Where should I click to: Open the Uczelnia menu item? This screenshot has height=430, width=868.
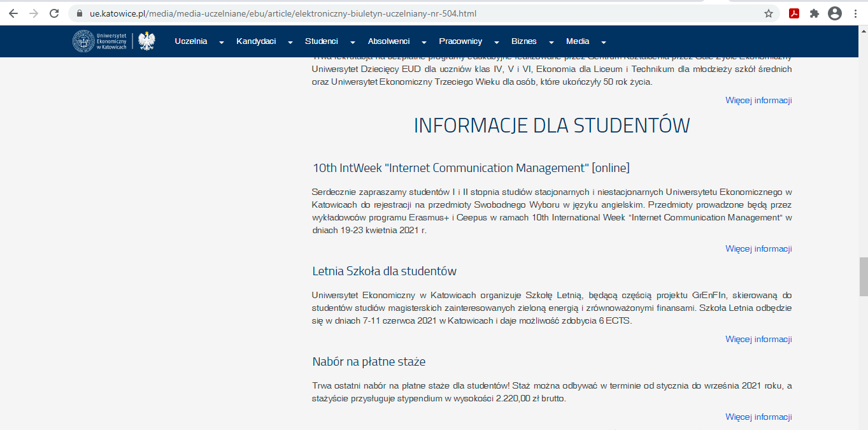coord(191,41)
